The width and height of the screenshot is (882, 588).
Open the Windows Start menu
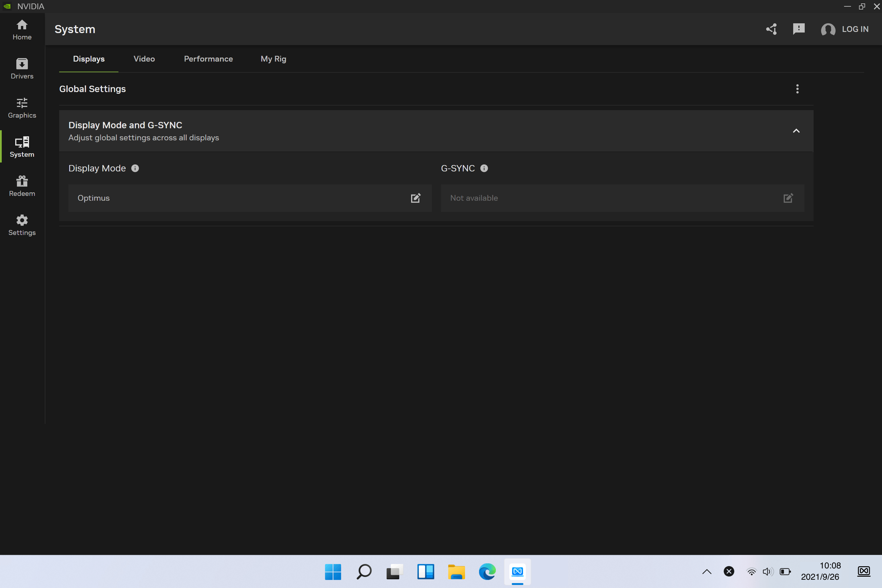tap(333, 571)
